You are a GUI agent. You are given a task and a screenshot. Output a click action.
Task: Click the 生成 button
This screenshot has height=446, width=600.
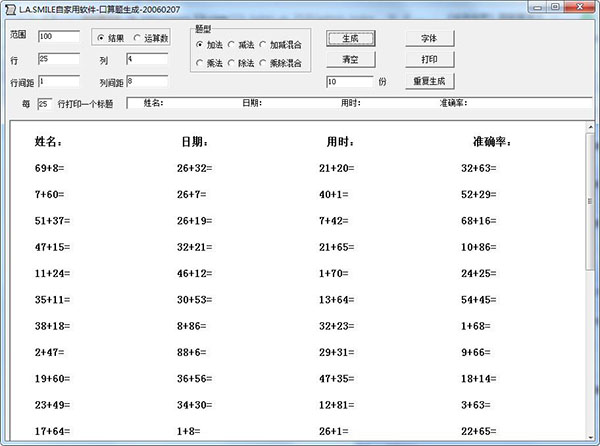[351, 39]
